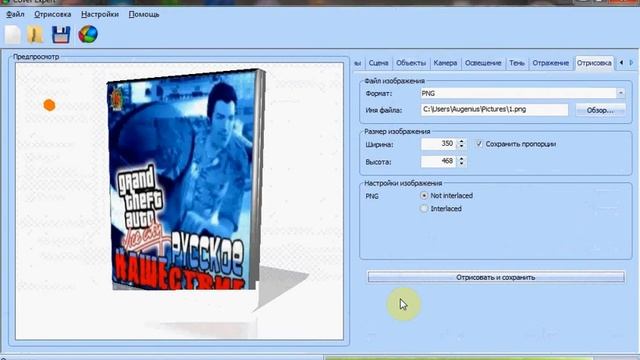Save project with the floppy disk icon
The width and height of the screenshot is (640, 360).
click(61, 35)
